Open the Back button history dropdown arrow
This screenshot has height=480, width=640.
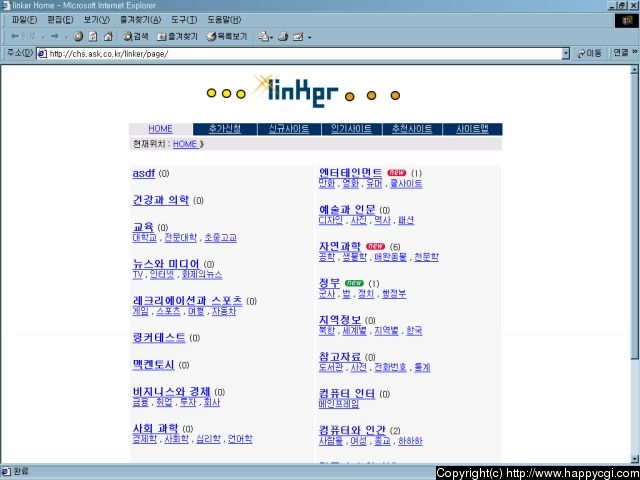click(x=44, y=38)
